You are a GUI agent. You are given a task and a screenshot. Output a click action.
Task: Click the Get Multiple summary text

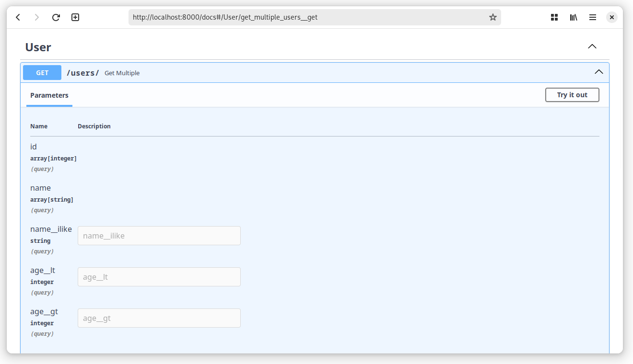122,73
